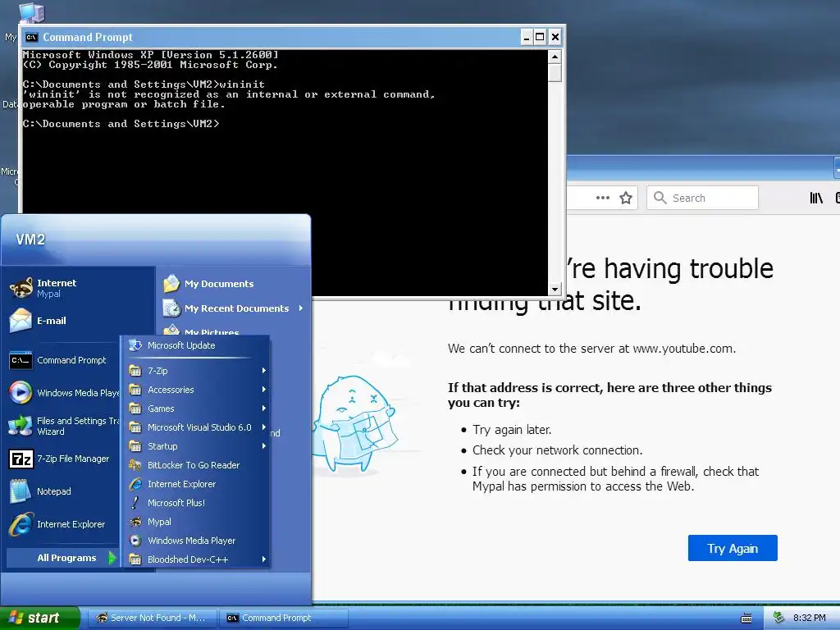Switch to Command Prompt taskbar button

pos(283,618)
